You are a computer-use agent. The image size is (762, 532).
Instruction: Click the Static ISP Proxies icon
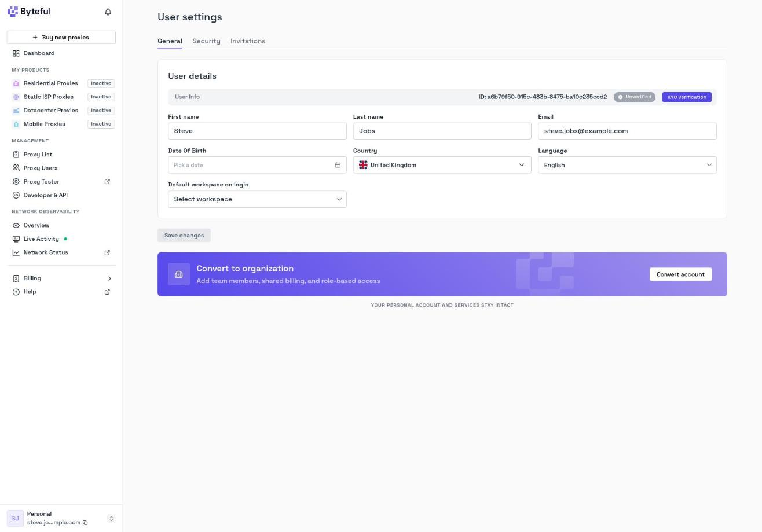coord(16,97)
